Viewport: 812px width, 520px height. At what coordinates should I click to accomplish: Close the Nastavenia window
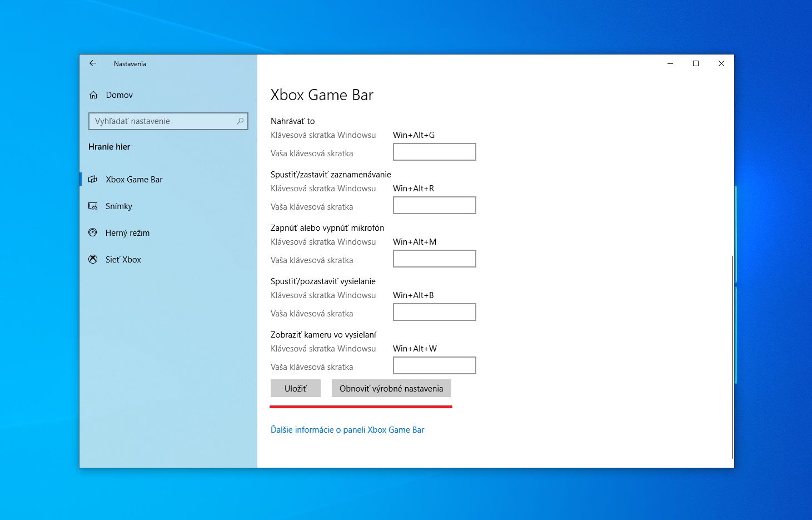(721, 63)
